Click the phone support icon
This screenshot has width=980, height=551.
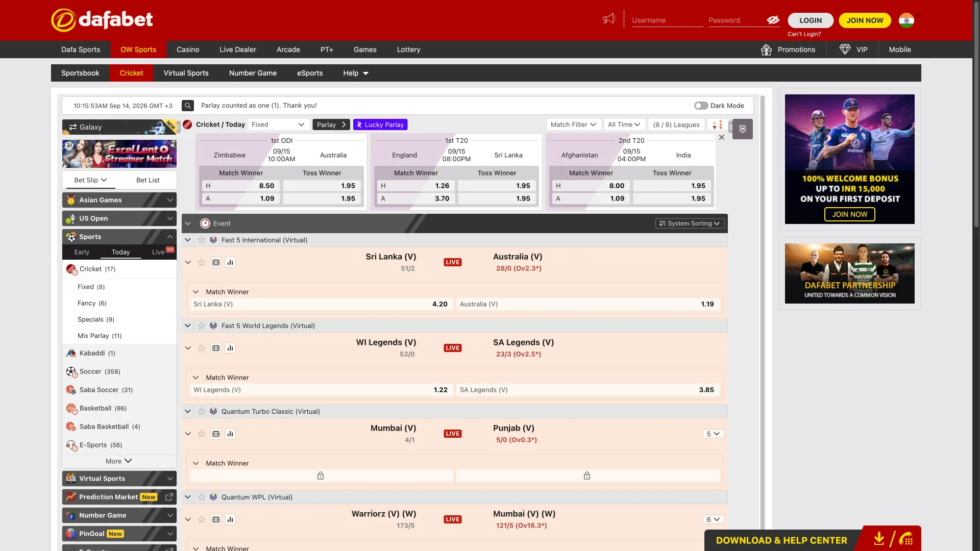(906, 539)
